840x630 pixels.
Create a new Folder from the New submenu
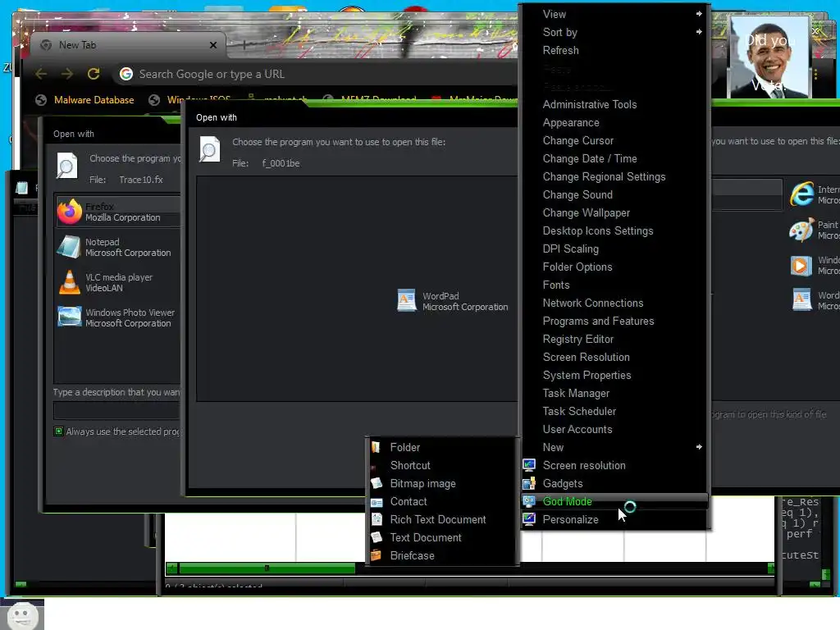tap(442, 447)
